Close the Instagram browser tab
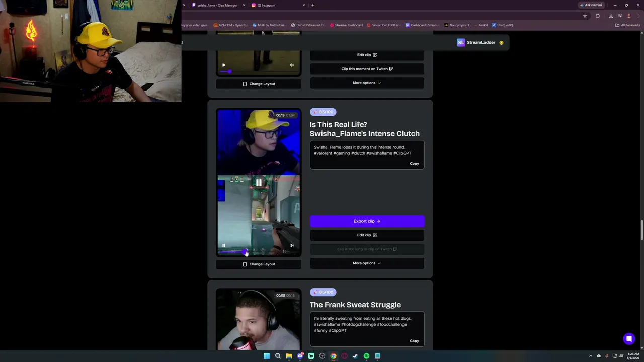The width and height of the screenshot is (644, 362). pos(304,5)
